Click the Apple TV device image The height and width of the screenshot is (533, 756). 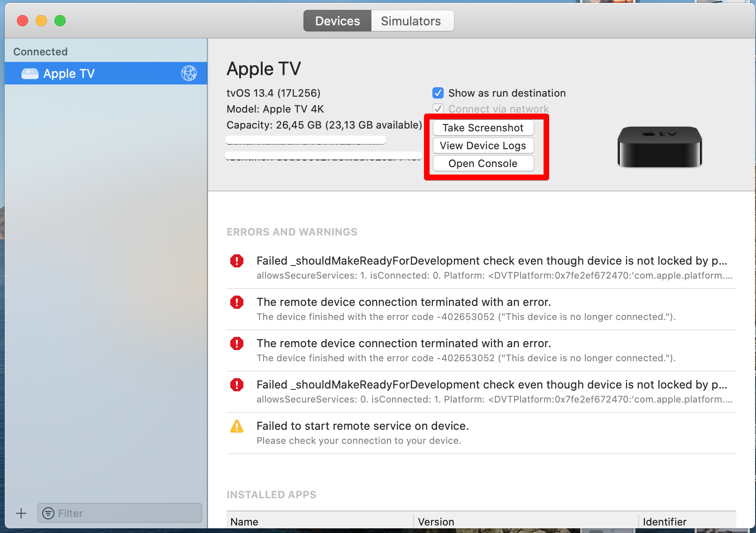pyautogui.click(x=660, y=147)
